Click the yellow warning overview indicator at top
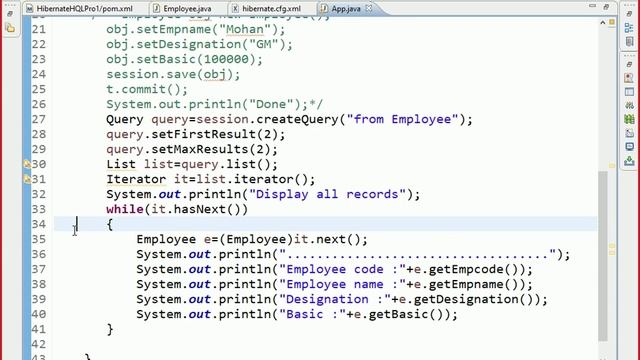 coord(612,22)
